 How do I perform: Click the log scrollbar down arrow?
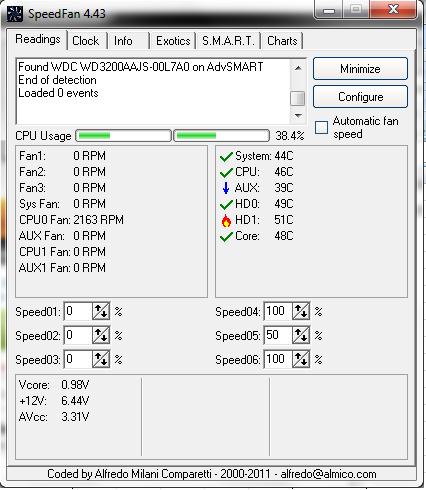coord(298,116)
